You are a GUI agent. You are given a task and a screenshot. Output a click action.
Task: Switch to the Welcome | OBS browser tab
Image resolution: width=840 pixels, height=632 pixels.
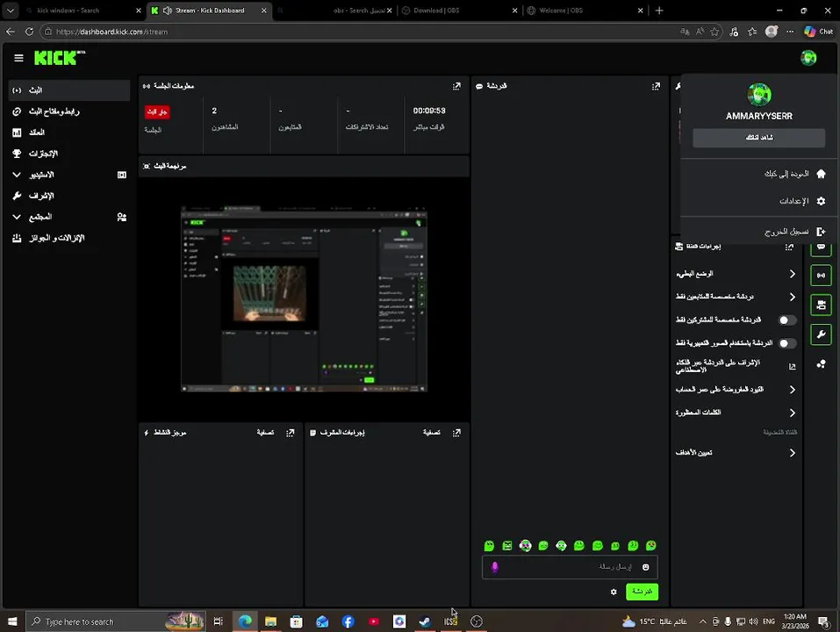pos(585,11)
